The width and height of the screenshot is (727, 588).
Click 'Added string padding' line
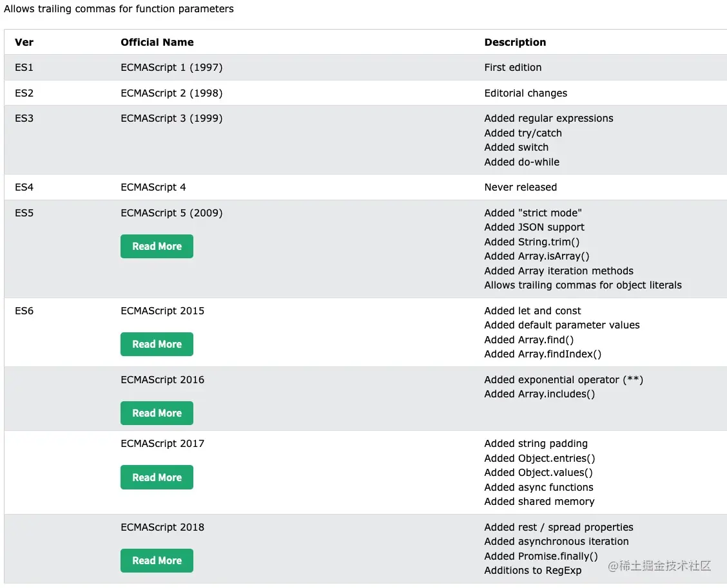[x=536, y=444]
